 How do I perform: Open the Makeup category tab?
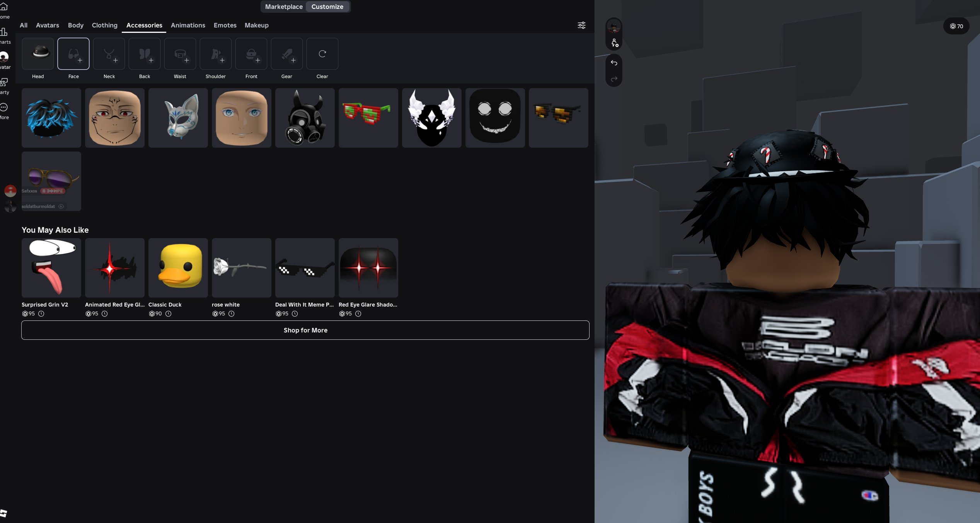click(x=256, y=25)
